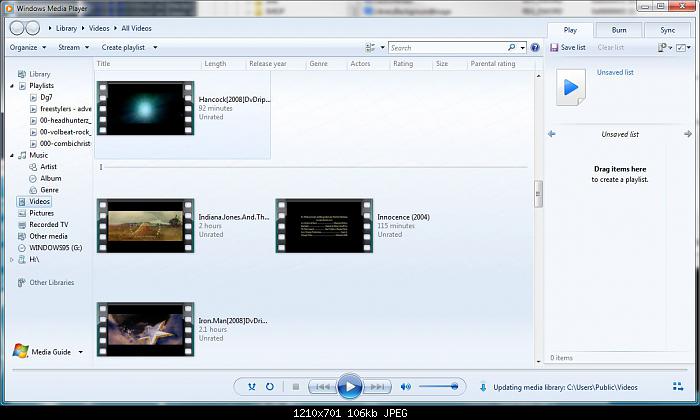Click the large blue Play button
Image resolution: width=700 pixels, height=420 pixels.
pos(350,387)
